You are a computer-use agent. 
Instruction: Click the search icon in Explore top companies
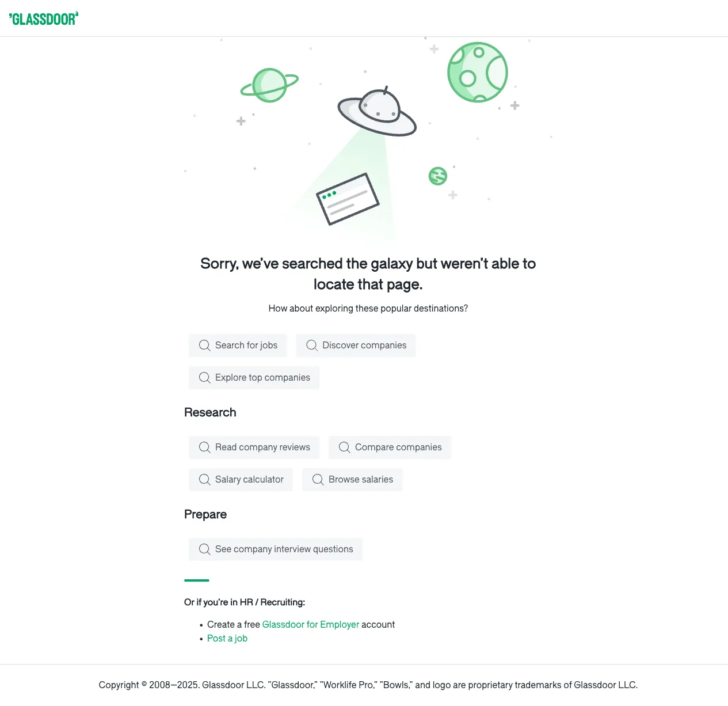pos(205,377)
